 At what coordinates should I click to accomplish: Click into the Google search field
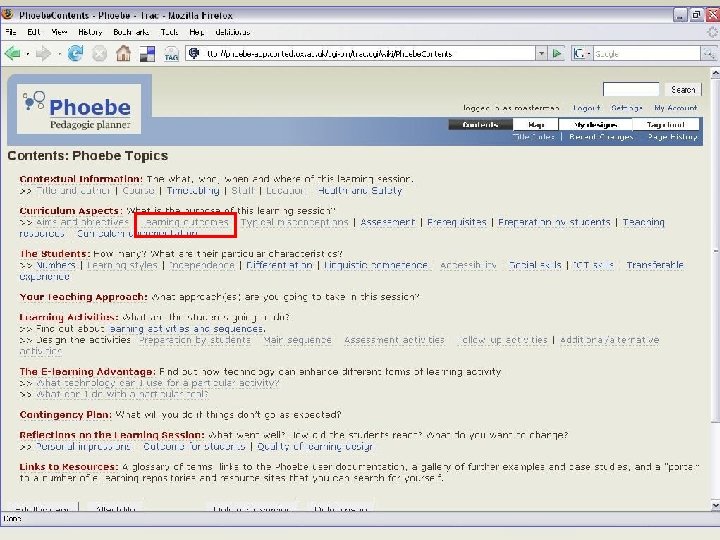(647, 54)
